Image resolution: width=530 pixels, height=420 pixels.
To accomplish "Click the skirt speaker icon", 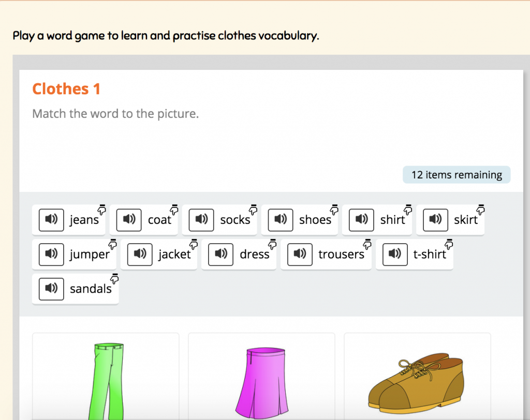I will (435, 220).
